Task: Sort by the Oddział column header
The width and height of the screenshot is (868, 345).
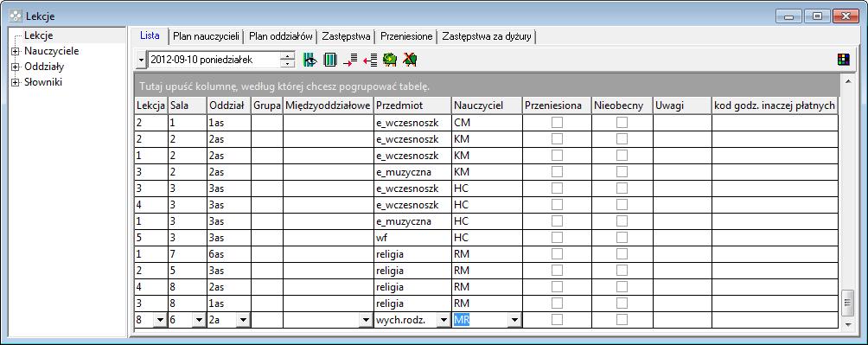Action: [x=228, y=105]
